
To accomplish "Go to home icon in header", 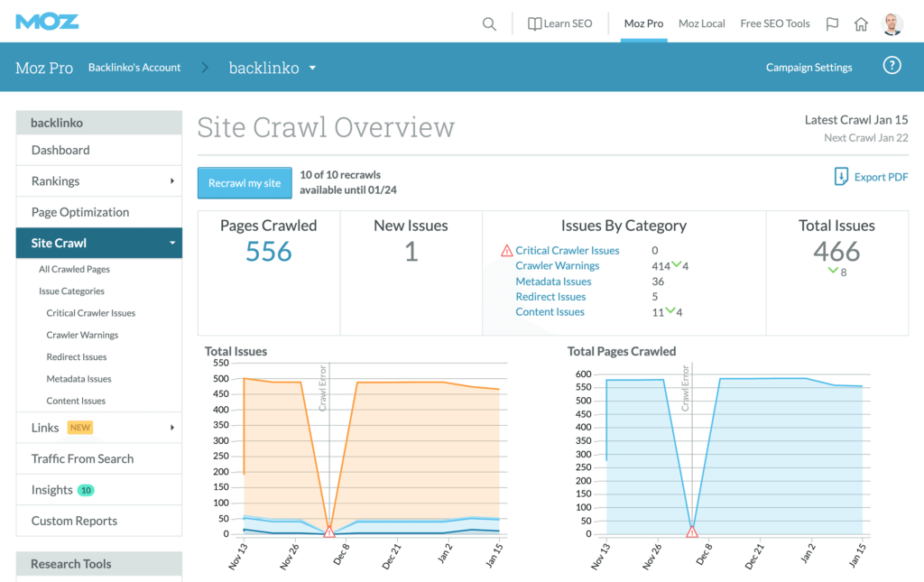I will coord(861,24).
